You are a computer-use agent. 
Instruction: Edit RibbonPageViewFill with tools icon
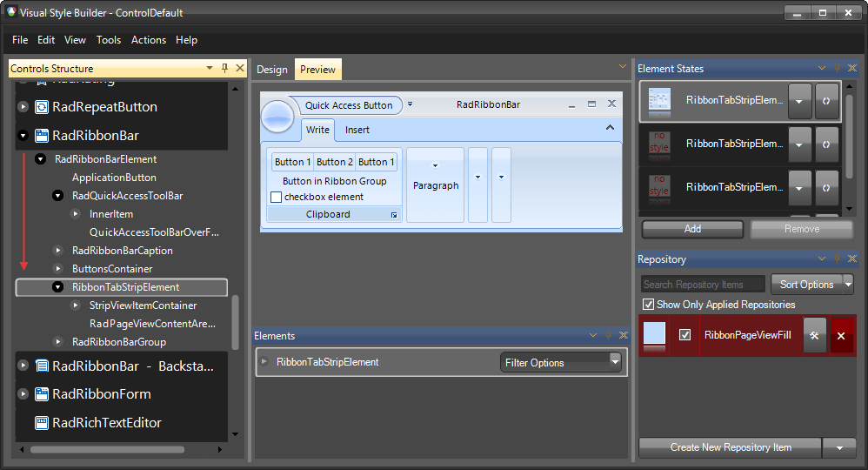tap(814, 335)
